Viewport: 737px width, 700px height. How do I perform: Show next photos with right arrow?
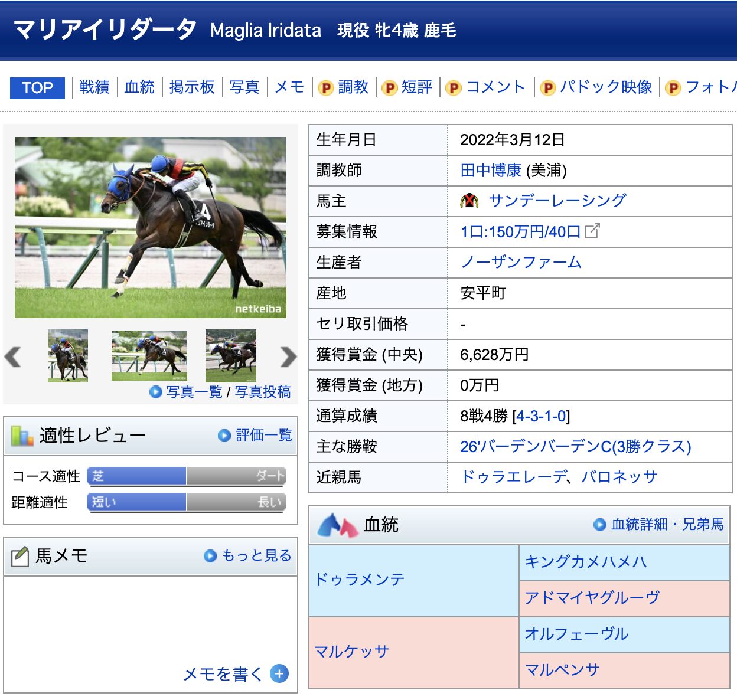pyautogui.click(x=288, y=357)
